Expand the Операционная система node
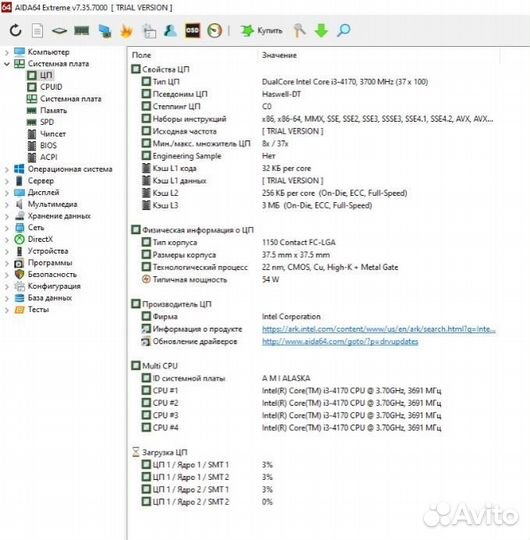This screenshot has height=540, width=530. click(x=7, y=169)
